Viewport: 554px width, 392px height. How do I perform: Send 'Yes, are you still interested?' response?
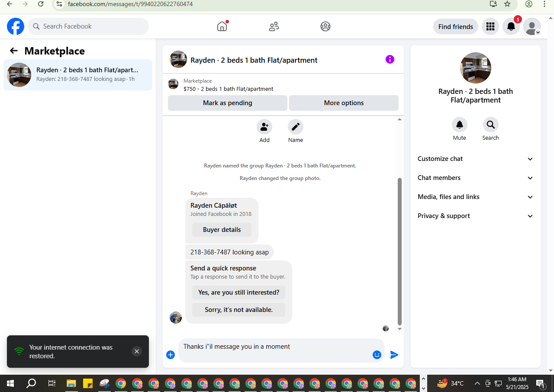point(239,292)
